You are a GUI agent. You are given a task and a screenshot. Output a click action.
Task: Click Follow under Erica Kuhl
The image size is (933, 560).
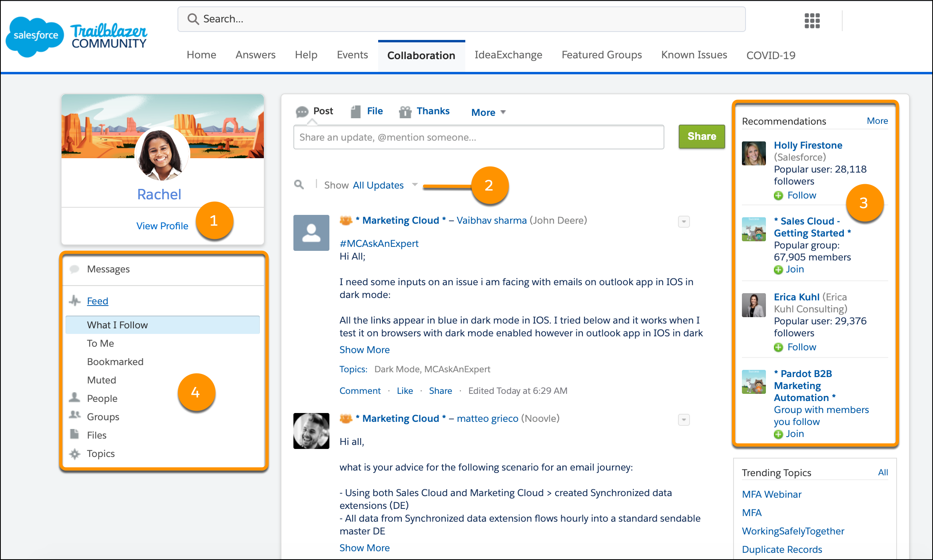point(801,347)
